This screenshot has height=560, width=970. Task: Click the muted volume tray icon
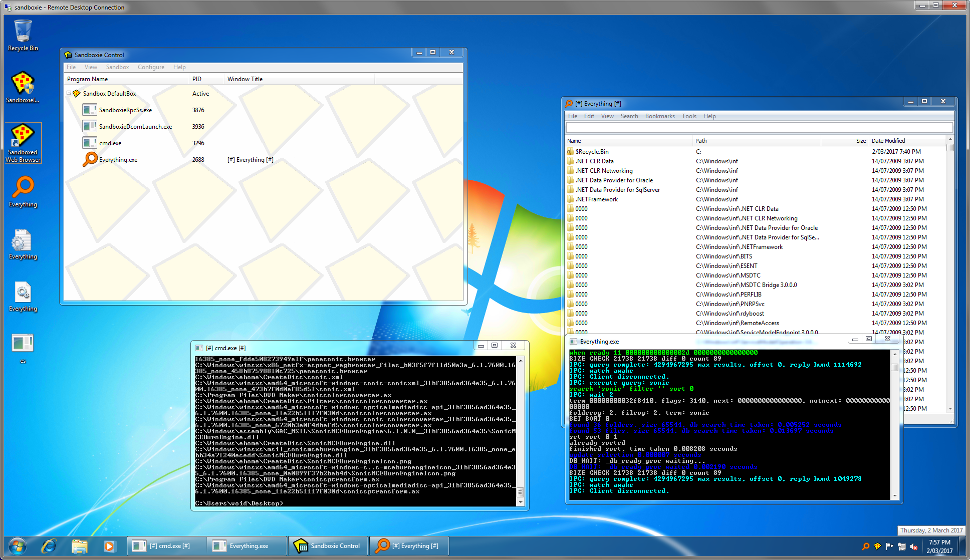pos(914,546)
